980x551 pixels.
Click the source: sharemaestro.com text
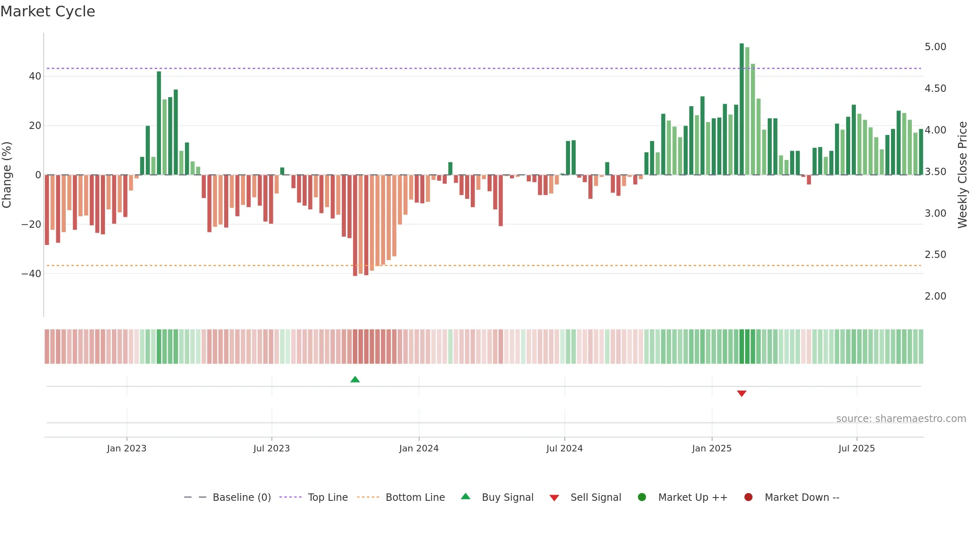pyautogui.click(x=901, y=419)
